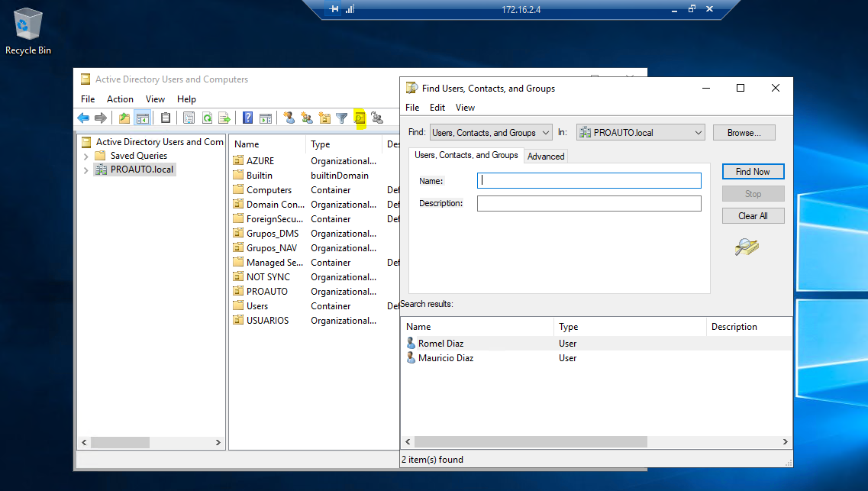Screen dimensions: 868x491
Task: Click the Back arrow in ADUC toolbar
Action: click(83, 118)
